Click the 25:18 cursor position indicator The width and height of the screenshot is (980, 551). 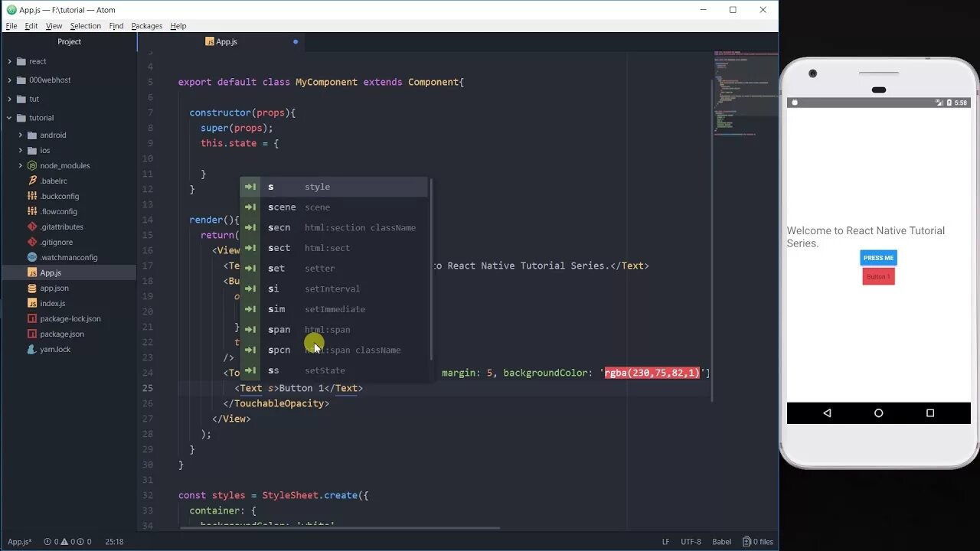114,541
